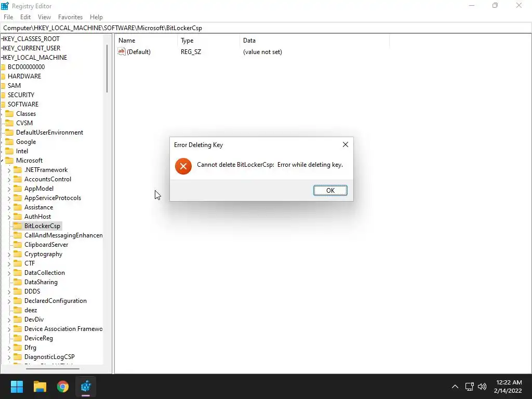Screen dimensions: 532x399
Task: Expand the CTF key
Action: point(9,263)
